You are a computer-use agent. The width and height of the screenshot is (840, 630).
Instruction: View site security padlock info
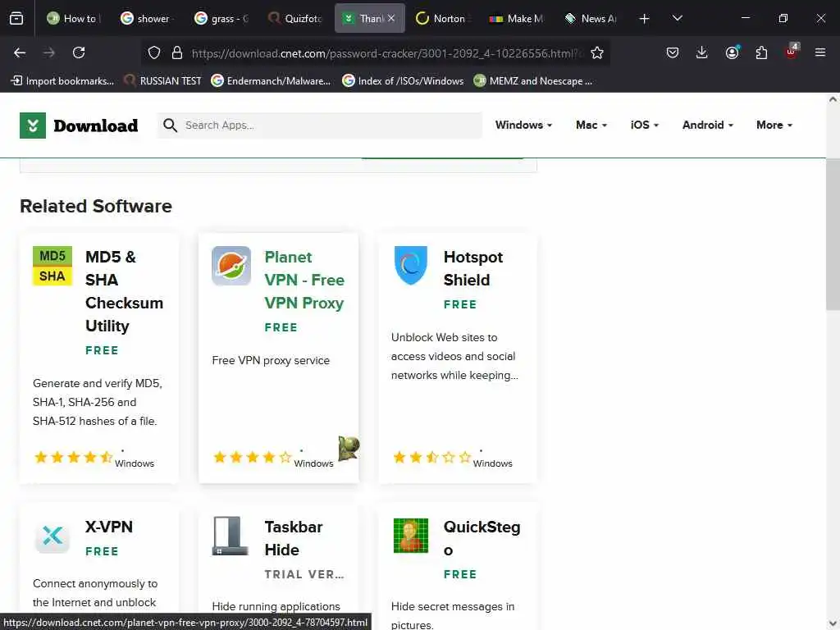[x=177, y=52]
